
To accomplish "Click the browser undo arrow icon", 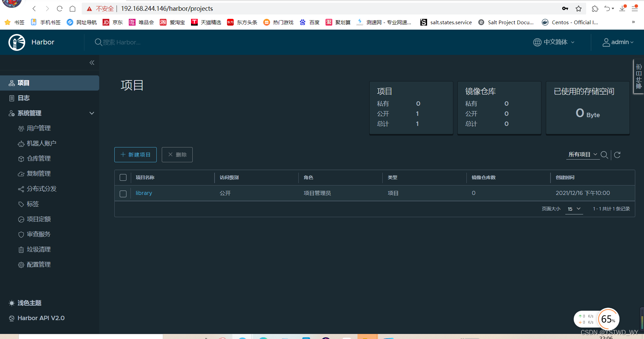I will (607, 9).
